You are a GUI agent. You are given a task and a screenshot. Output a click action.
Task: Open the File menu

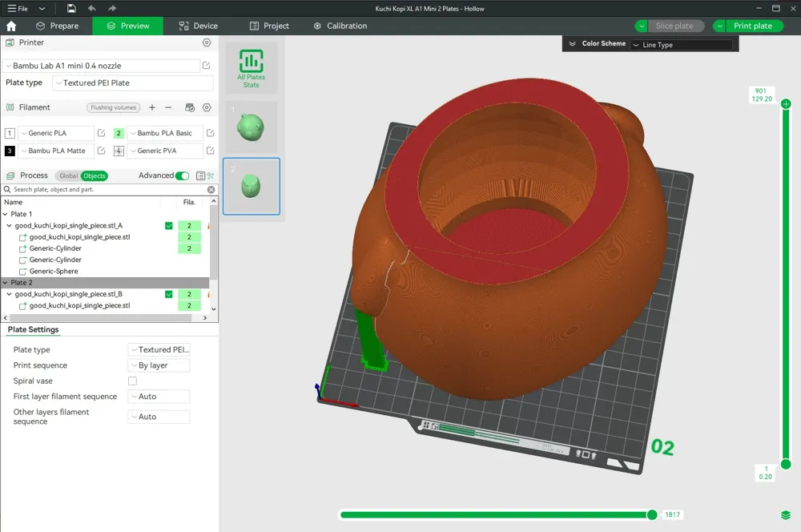tap(18, 8)
